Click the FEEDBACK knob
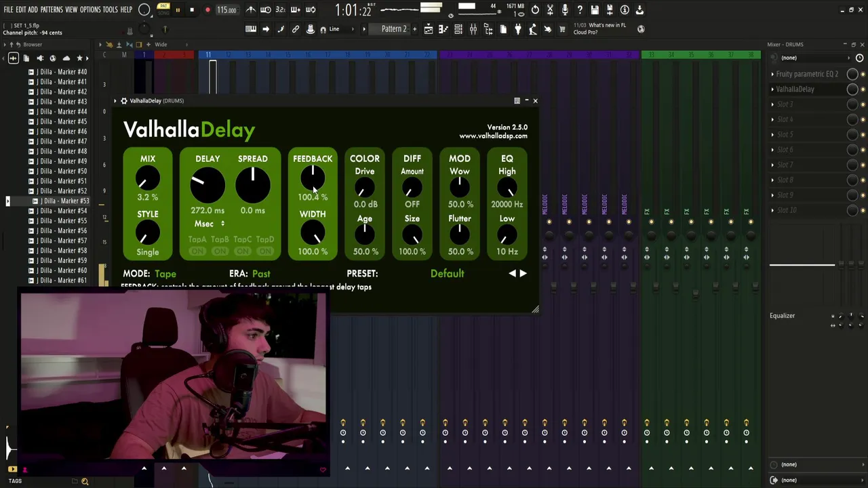This screenshot has height=488, width=868. (x=313, y=178)
